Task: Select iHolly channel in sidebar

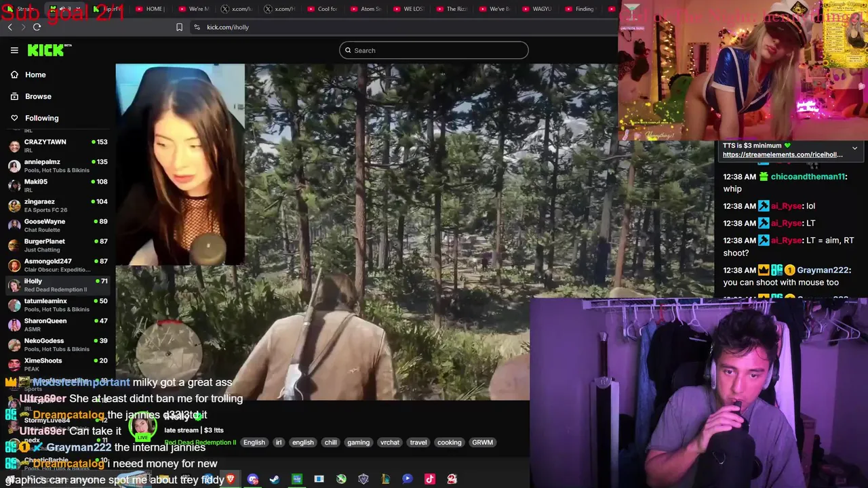Action: 58,285
